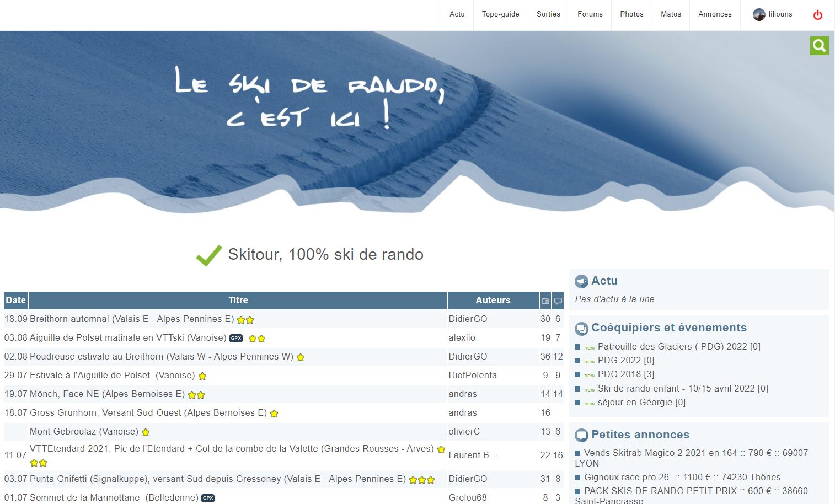Open the Sorties menu item
Viewport: 835px width, 504px height.
click(548, 14)
